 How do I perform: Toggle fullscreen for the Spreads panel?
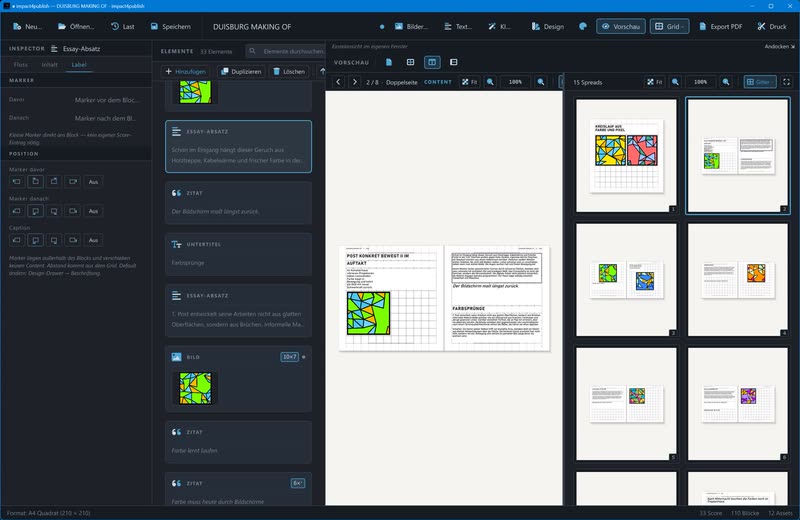click(x=786, y=82)
